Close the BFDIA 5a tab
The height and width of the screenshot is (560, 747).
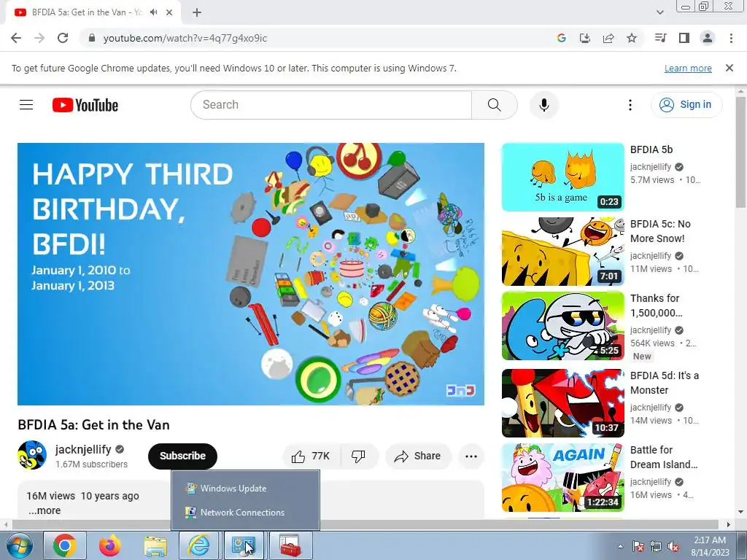[169, 12]
